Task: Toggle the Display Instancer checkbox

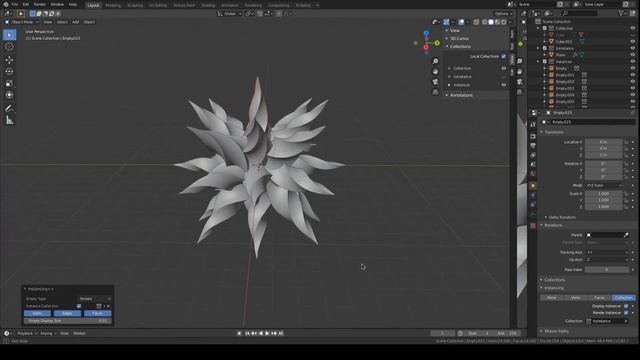Action: tap(626, 306)
